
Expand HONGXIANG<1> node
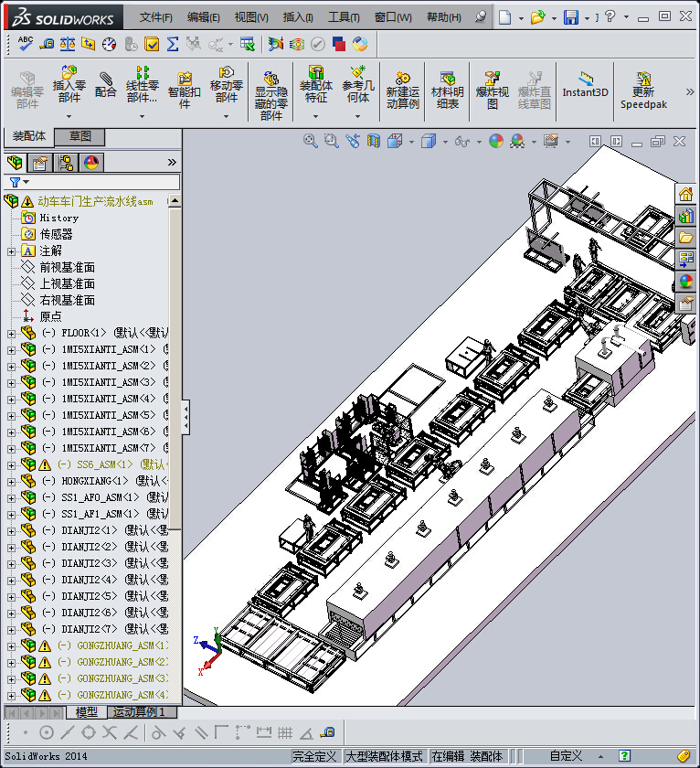[x=11, y=482]
